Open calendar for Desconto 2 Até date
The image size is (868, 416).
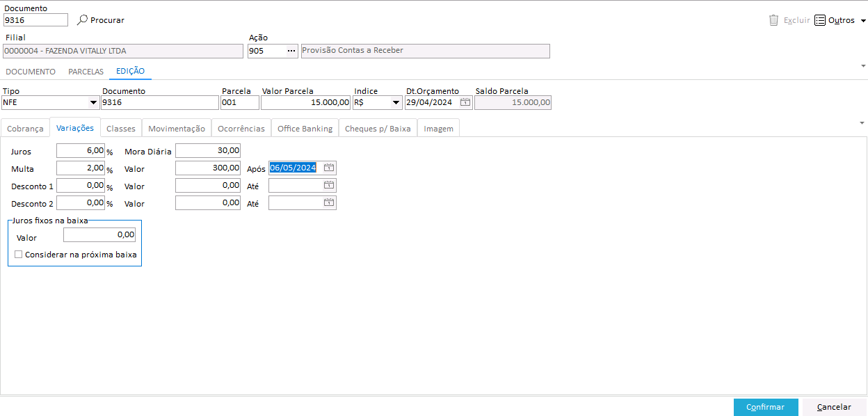pyautogui.click(x=329, y=202)
